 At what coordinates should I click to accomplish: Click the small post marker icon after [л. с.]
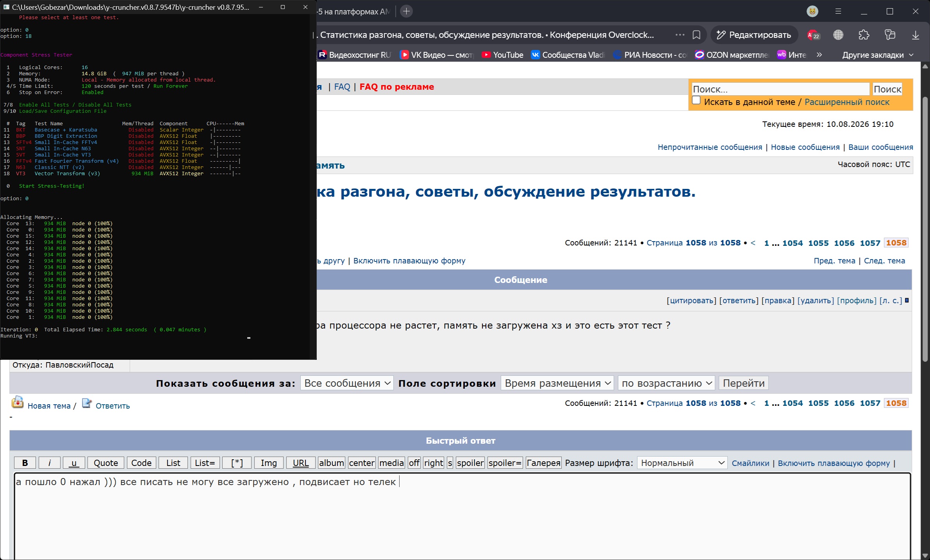(x=907, y=300)
